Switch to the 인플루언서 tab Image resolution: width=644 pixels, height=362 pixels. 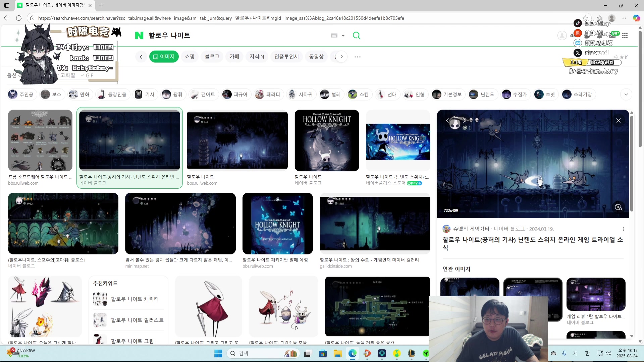coord(286,57)
